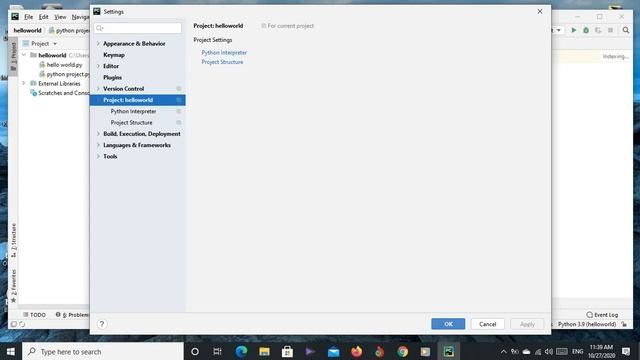Select Scratches and Consoles item
Viewport: 640px width, 360px height.
[x=60, y=93]
